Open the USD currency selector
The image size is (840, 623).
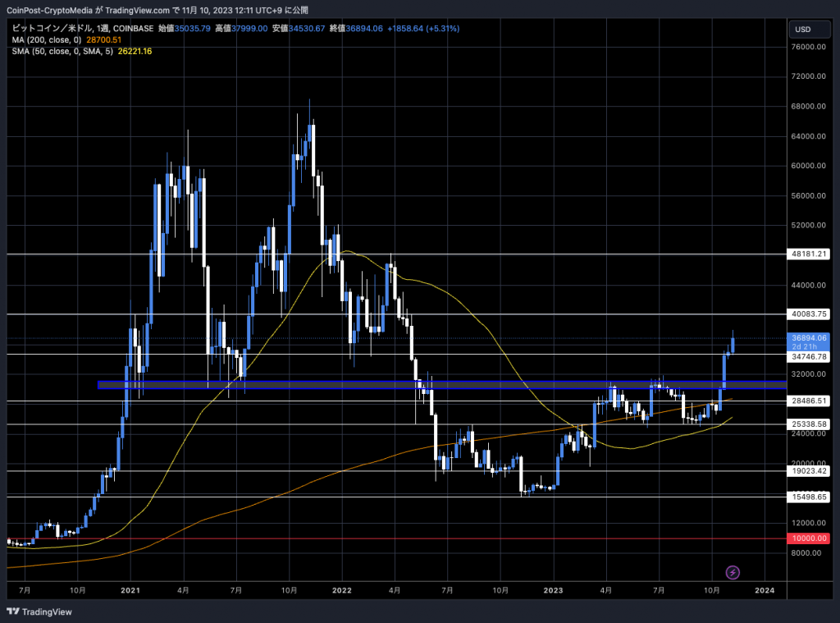(803, 30)
